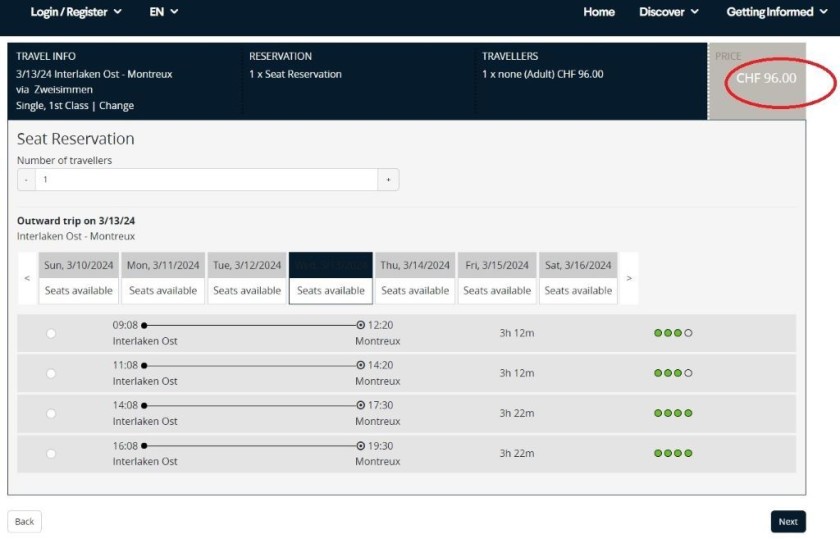Click the '1 x none (Adult) CHF 96.00' text
Viewport: 840px width, 539px height.
coord(543,74)
